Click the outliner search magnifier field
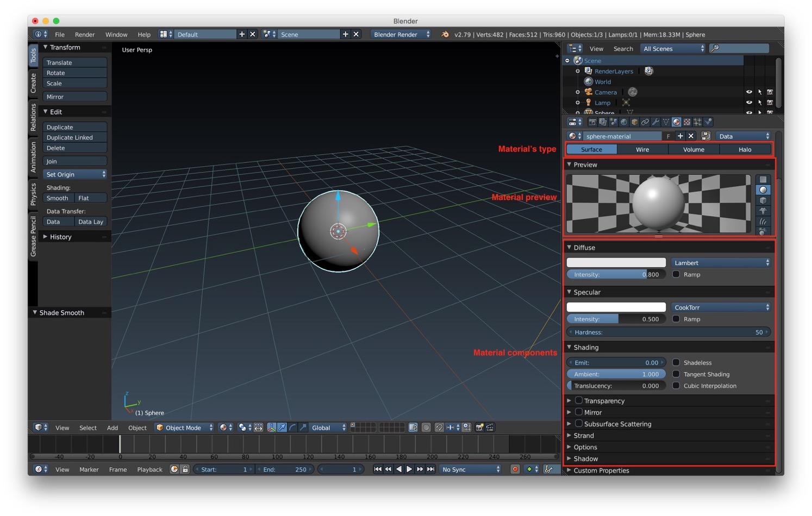812x516 pixels. [x=739, y=48]
